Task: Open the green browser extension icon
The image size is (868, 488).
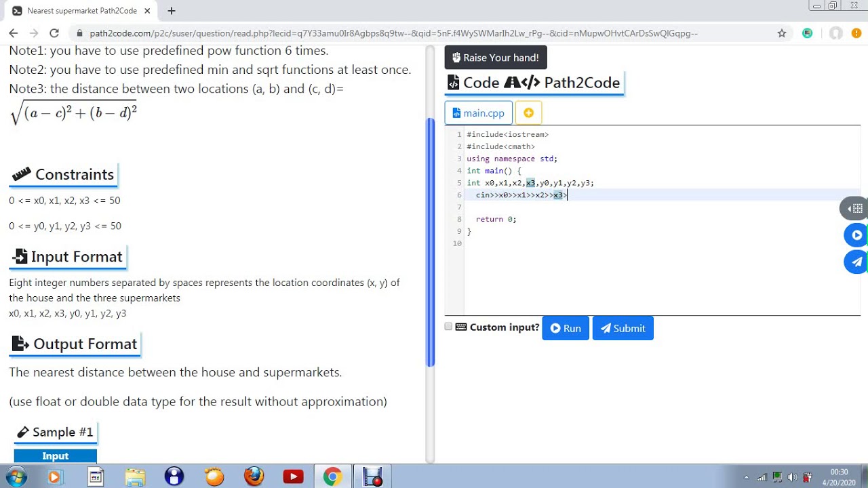Action: (807, 33)
